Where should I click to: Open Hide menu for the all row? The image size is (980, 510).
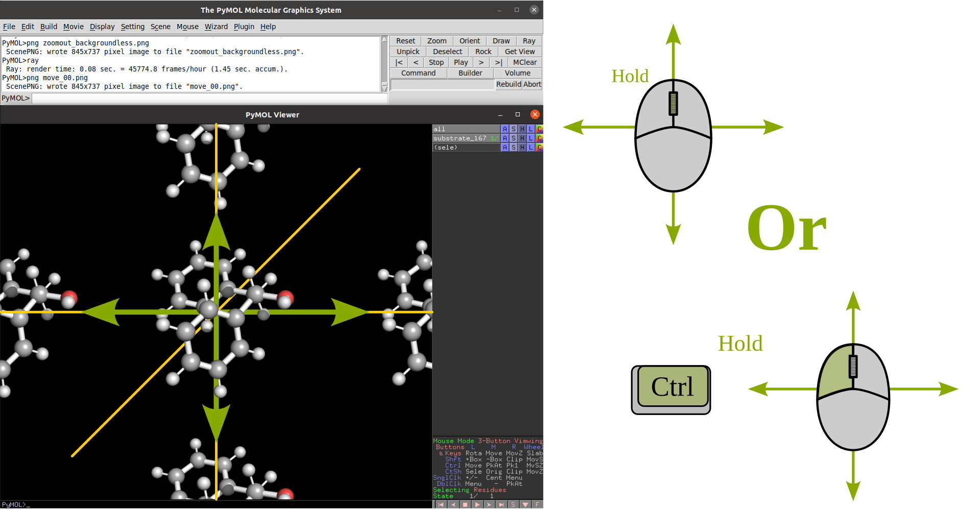coord(522,129)
